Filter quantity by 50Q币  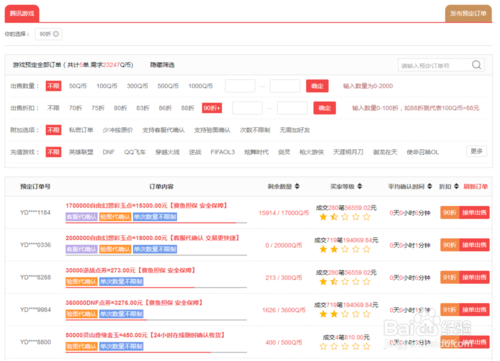78,86
